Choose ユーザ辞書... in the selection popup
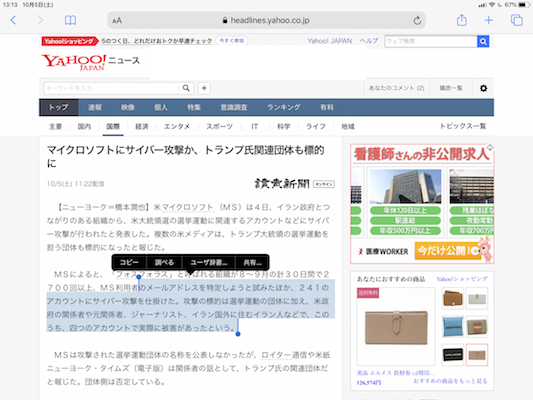This screenshot has width=533, height=400. [208, 262]
